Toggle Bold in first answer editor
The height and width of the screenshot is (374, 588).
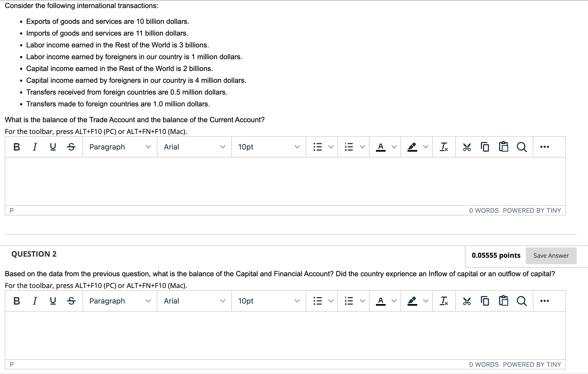(17, 147)
